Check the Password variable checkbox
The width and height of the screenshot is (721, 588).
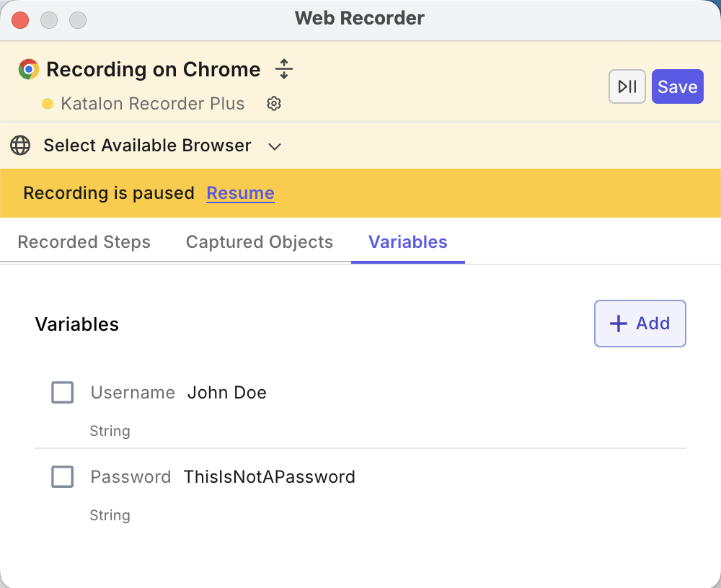click(x=62, y=476)
